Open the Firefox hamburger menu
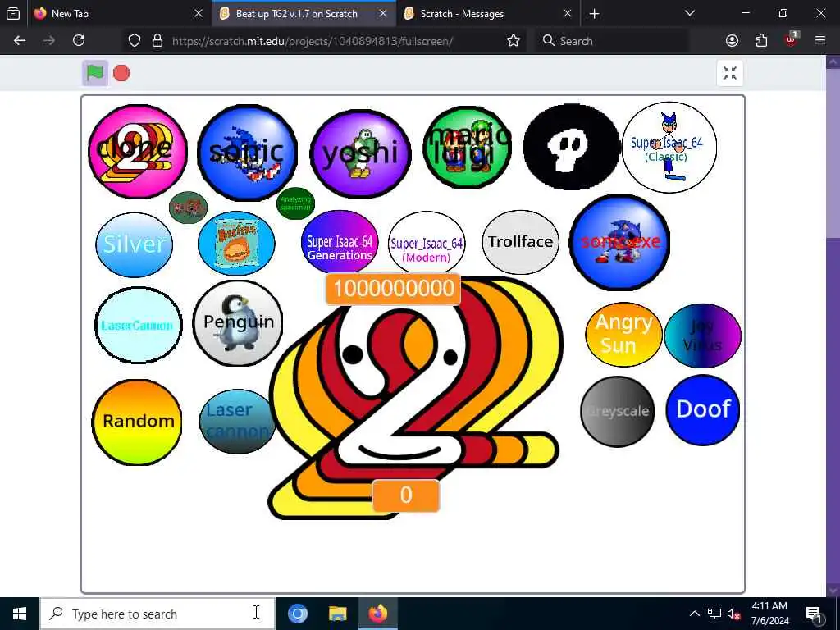The height and width of the screenshot is (630, 840). coord(820,41)
